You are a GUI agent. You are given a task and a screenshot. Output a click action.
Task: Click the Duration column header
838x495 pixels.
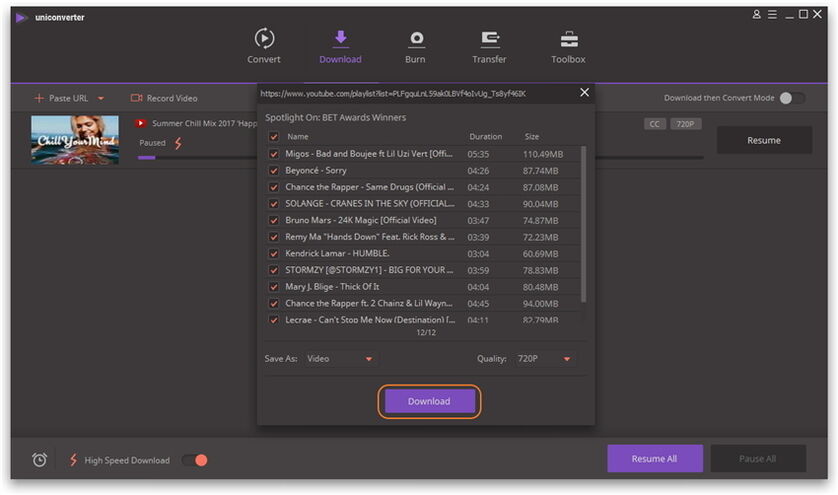[x=485, y=137]
